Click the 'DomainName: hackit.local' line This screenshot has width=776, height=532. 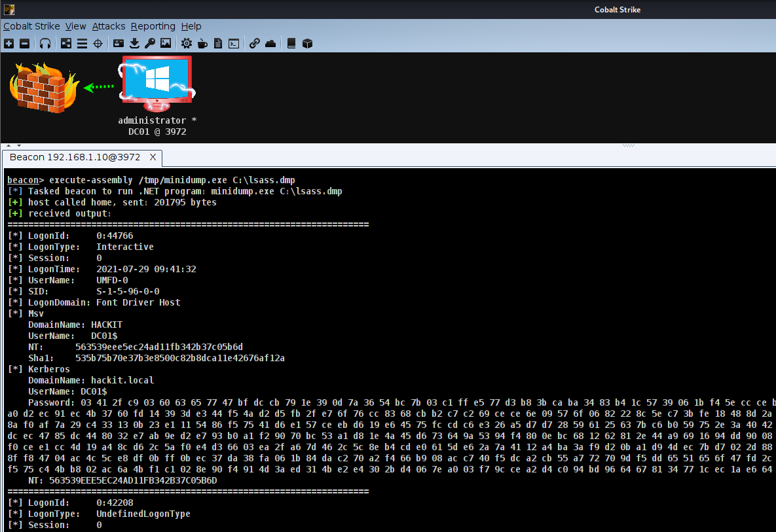[91, 380]
